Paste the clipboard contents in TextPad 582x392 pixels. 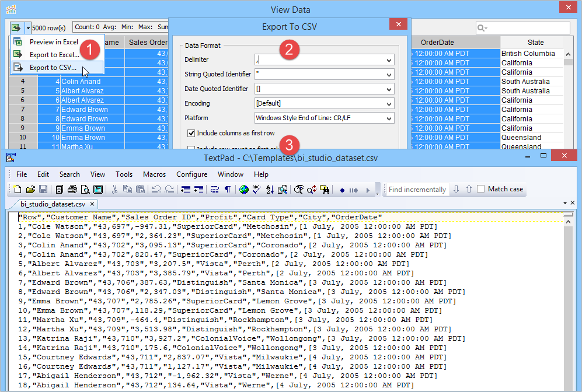coord(140,190)
